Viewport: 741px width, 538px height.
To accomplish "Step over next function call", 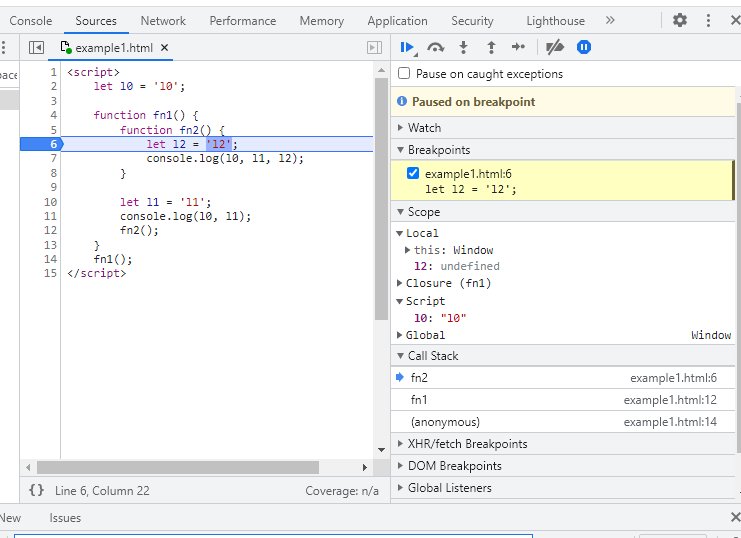I will coord(435,47).
